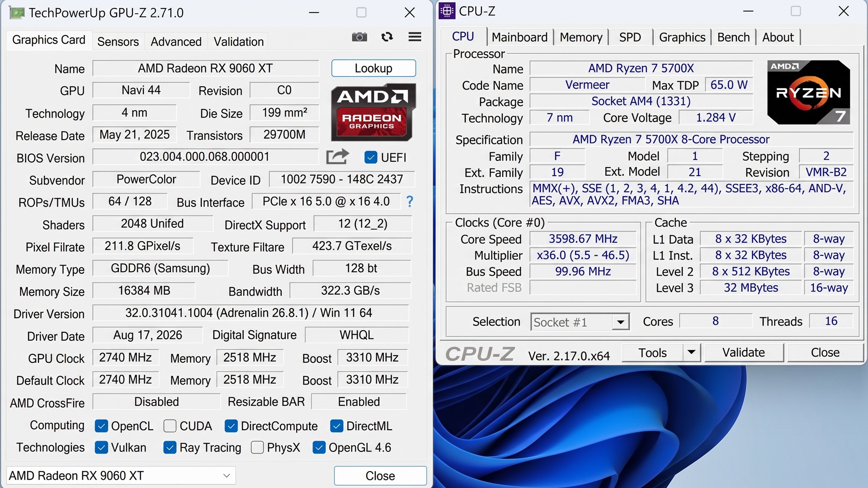
Task: Open the GPU-Z hamburger menu
Action: click(x=415, y=37)
